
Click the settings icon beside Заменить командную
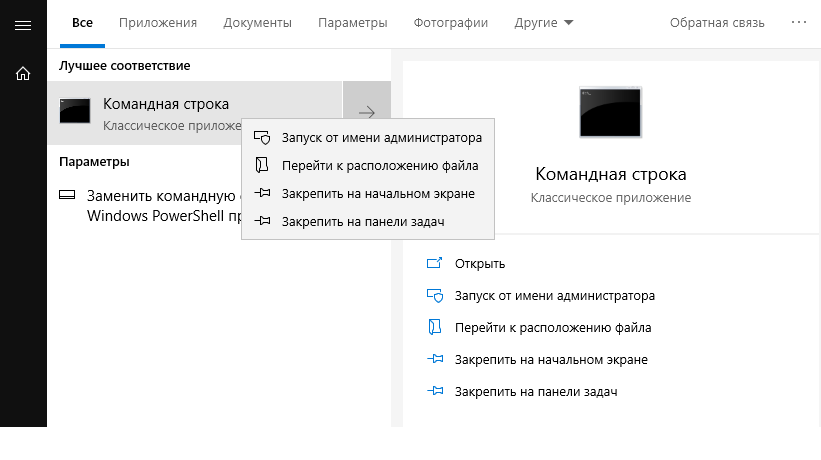pos(67,195)
